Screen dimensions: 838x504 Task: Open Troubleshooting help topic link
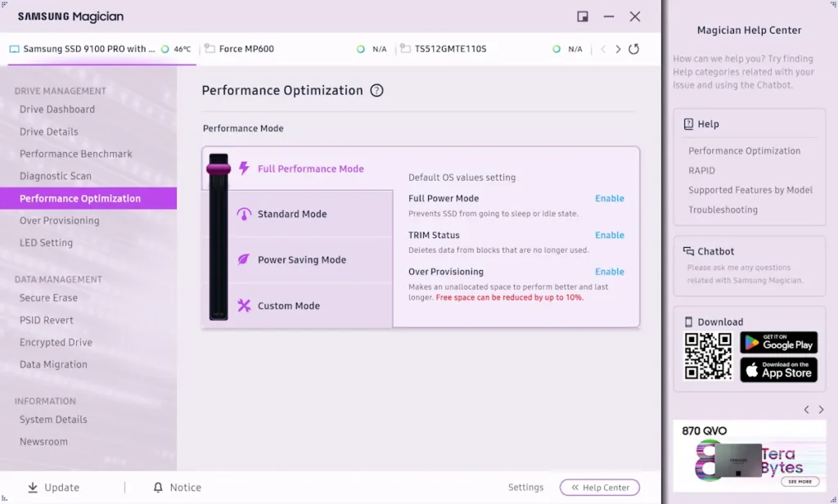(723, 209)
